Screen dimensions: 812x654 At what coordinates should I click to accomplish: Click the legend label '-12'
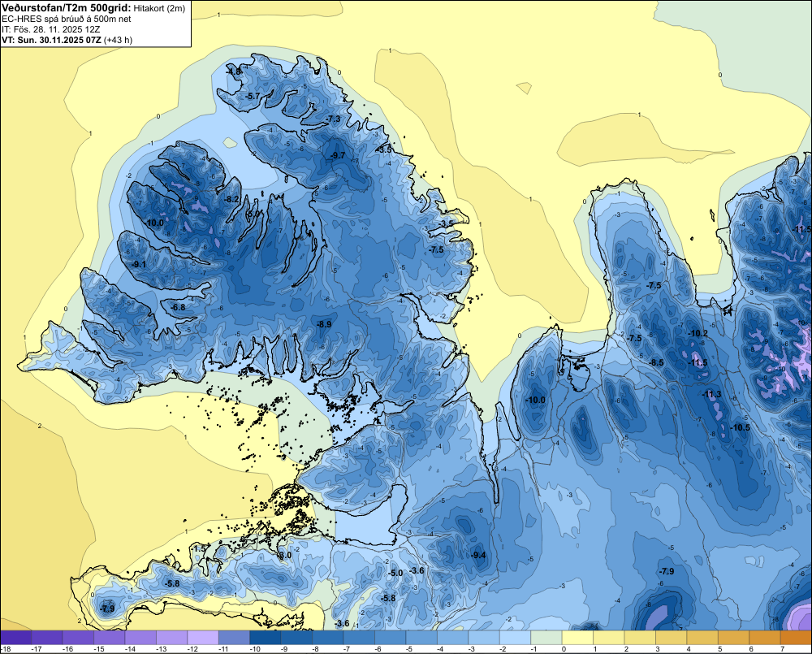(x=192, y=649)
